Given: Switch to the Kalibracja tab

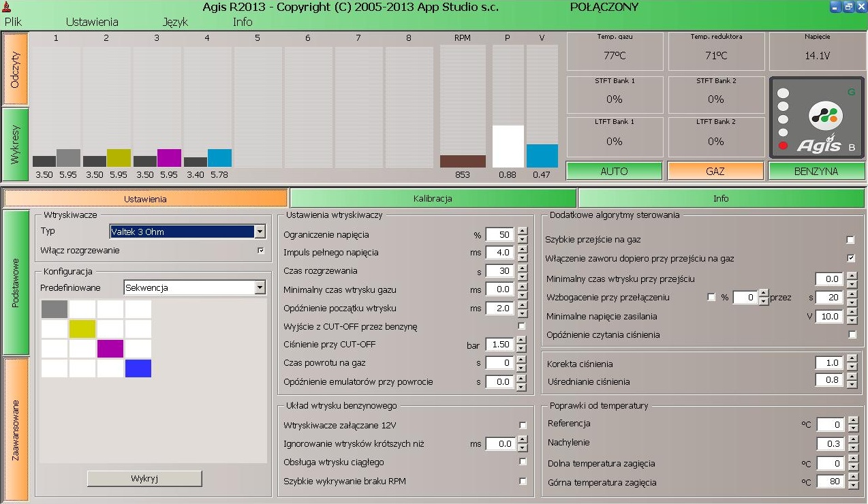Looking at the screenshot, I should (433, 198).
